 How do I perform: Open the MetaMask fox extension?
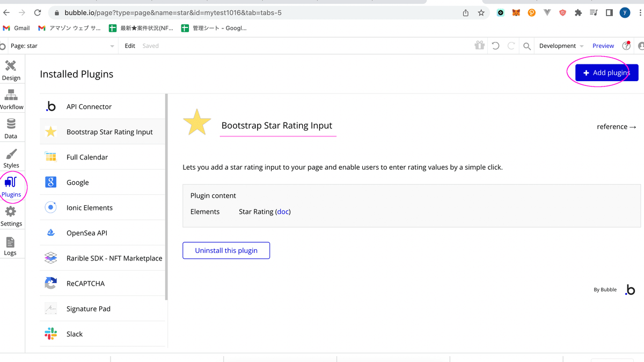tap(516, 13)
